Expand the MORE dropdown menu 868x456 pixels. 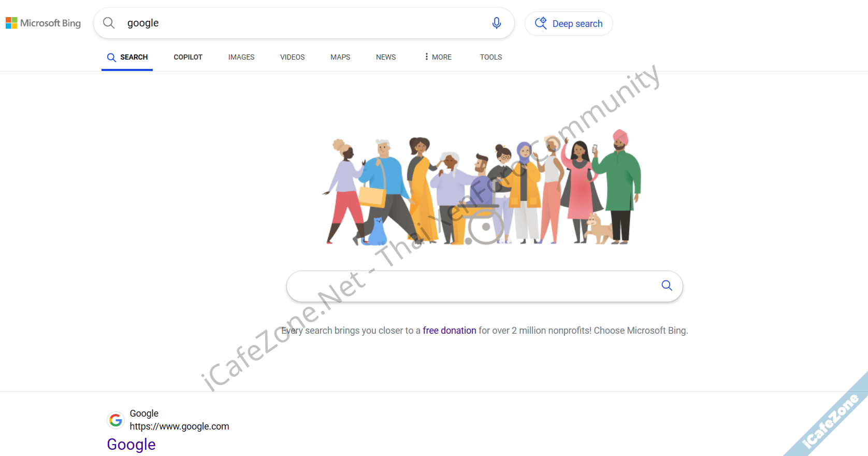tap(438, 57)
